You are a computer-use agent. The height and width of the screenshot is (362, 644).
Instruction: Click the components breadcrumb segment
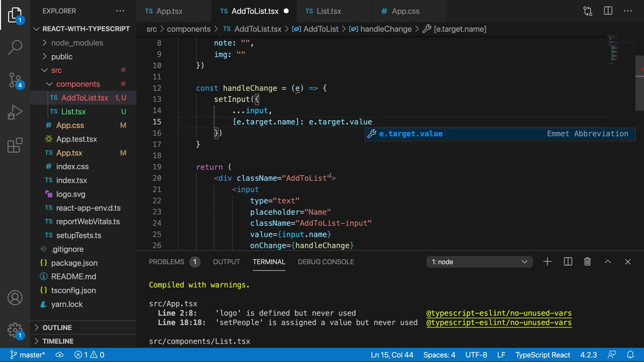189,29
